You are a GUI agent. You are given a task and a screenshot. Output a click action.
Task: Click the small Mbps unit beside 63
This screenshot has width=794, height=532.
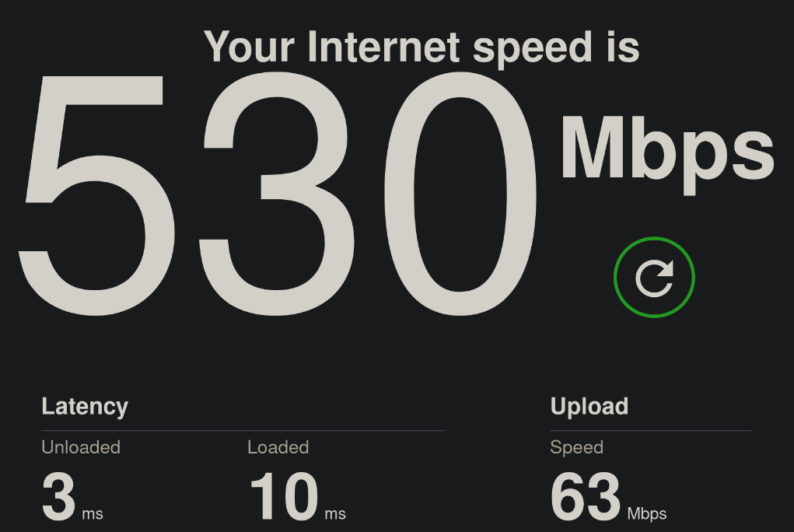[x=647, y=514]
